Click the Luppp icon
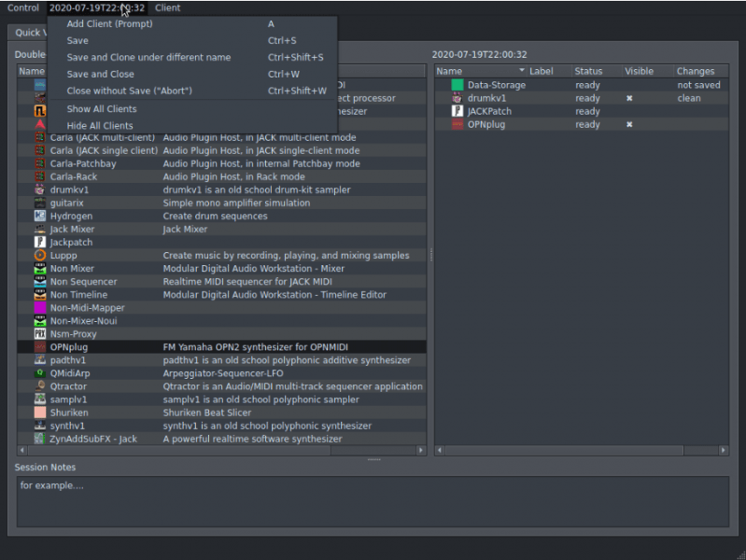 tap(40, 256)
